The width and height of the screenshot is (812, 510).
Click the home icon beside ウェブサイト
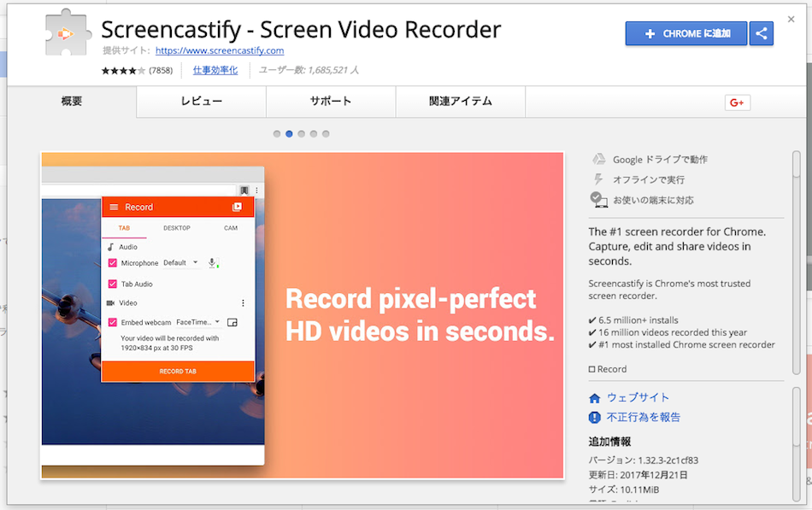pyautogui.click(x=595, y=398)
